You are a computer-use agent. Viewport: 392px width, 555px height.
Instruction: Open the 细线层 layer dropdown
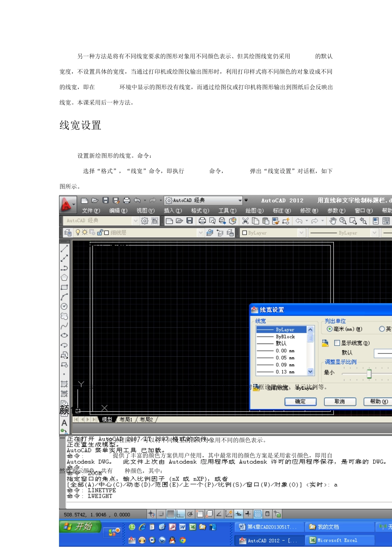pyautogui.click(x=201, y=233)
